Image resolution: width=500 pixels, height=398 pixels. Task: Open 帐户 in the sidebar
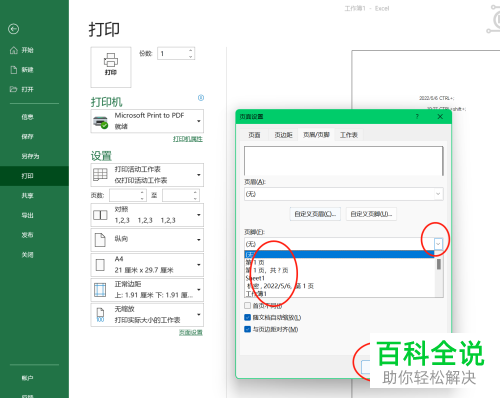click(27, 378)
